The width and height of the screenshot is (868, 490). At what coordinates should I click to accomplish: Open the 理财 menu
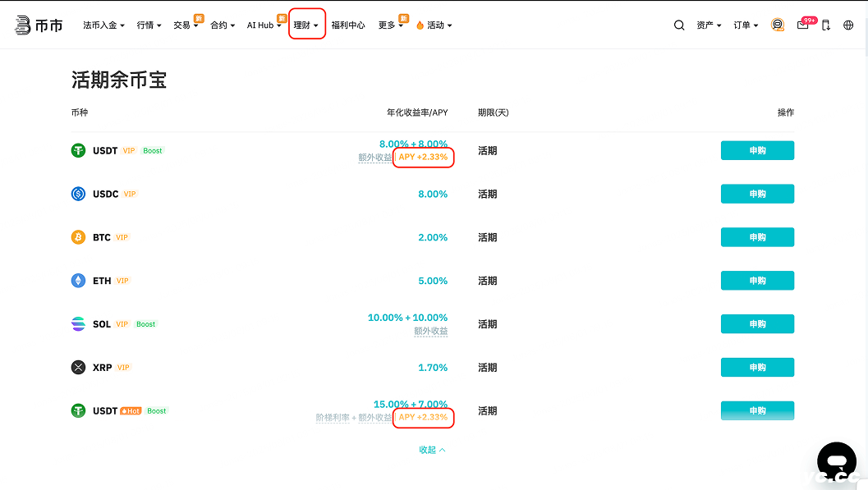pos(306,25)
